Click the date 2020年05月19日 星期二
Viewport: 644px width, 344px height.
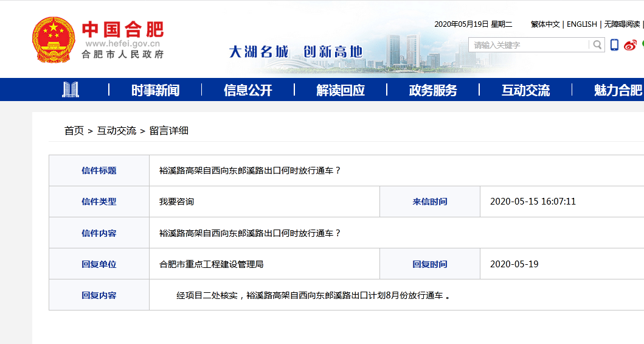point(473,24)
